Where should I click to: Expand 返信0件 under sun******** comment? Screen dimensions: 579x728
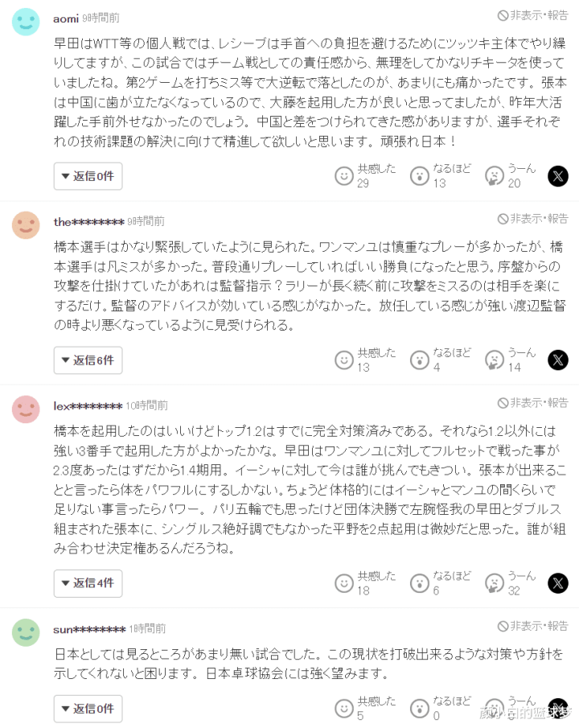[88, 709]
